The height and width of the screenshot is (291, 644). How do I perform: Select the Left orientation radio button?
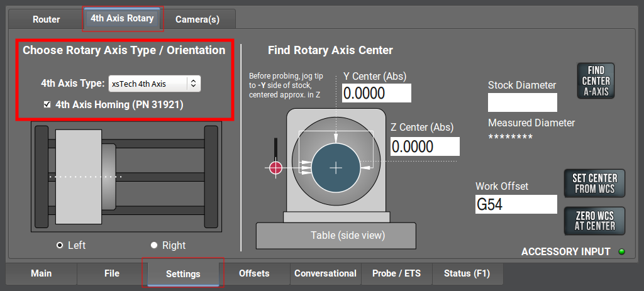tap(60, 245)
